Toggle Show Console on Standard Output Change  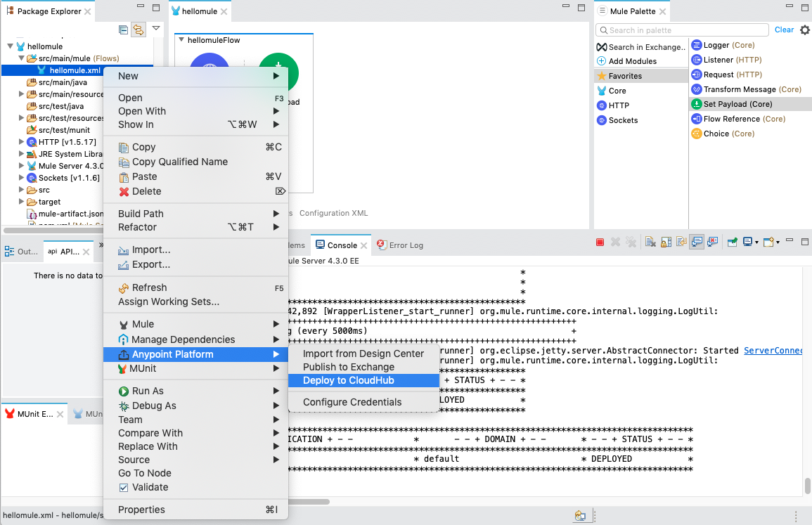pyautogui.click(x=696, y=242)
